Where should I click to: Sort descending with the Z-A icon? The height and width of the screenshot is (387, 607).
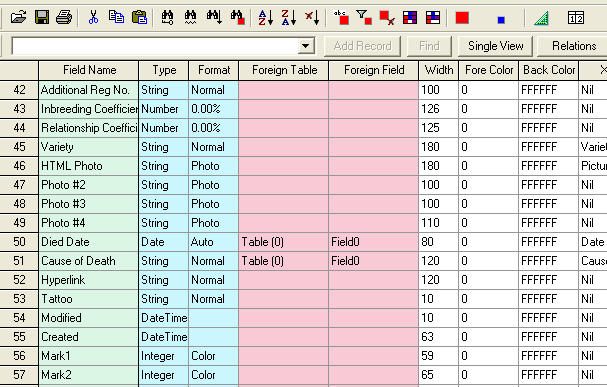[x=289, y=17]
